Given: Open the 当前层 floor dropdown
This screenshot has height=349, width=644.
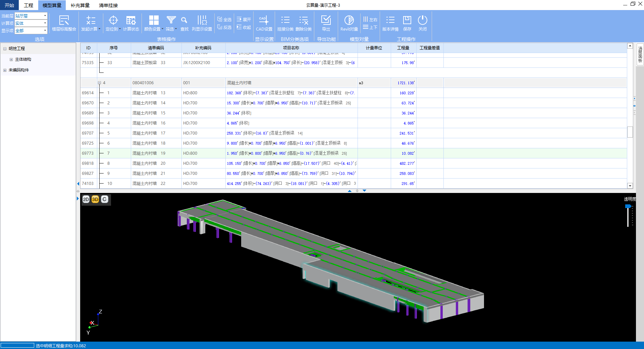Looking at the screenshot, I should coord(45,16).
